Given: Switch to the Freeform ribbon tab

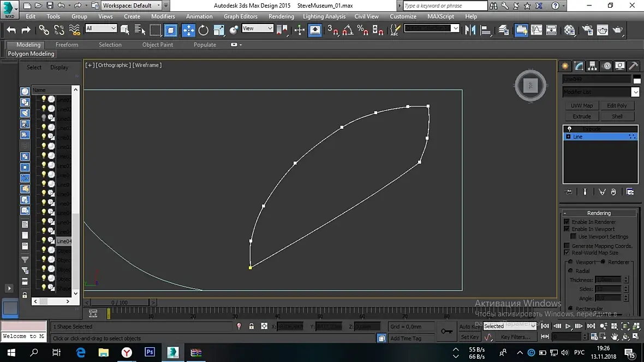Looking at the screenshot, I should pyautogui.click(x=67, y=45).
